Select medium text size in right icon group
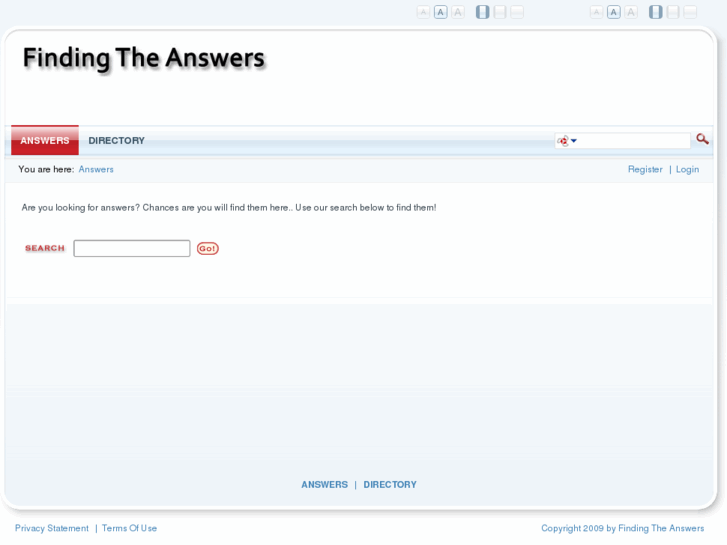The image size is (727, 545). coord(614,12)
